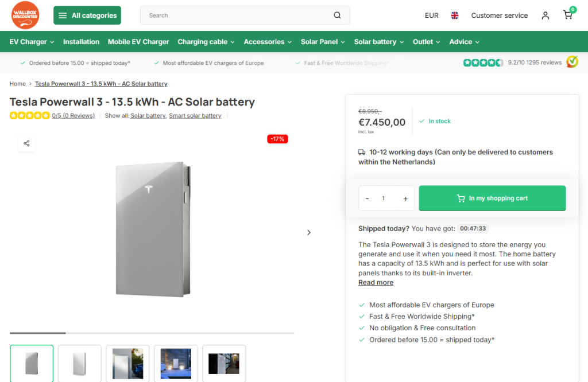
Task: Select the UK flag language icon
Action: coord(455,15)
